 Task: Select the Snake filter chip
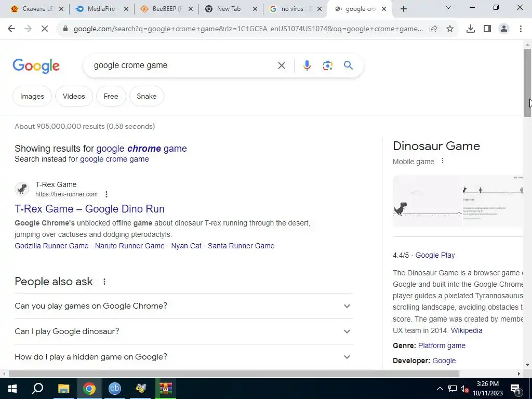point(147,96)
